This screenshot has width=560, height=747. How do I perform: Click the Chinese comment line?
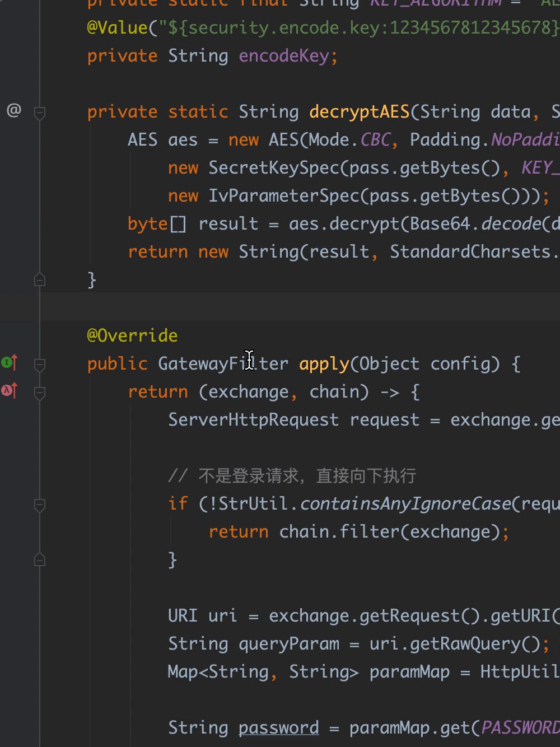(292, 476)
